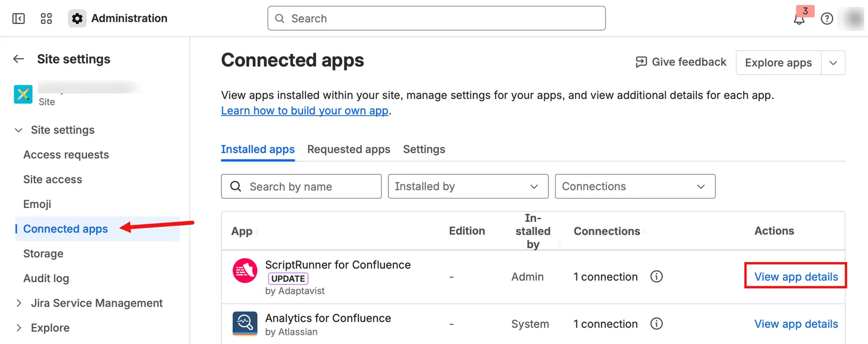The height and width of the screenshot is (344, 868).
Task: Click the Actions column header
Action: click(774, 231)
